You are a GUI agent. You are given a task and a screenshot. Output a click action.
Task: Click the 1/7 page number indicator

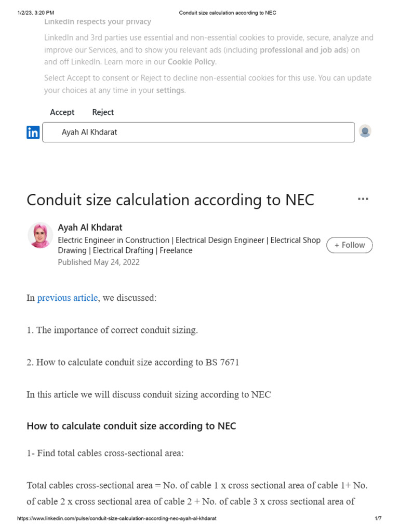(x=378, y=518)
